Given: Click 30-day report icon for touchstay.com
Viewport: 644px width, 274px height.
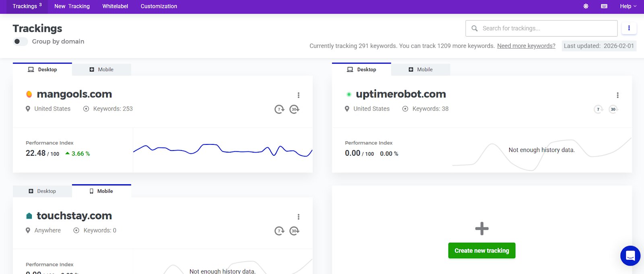Looking at the screenshot, I should tap(295, 231).
